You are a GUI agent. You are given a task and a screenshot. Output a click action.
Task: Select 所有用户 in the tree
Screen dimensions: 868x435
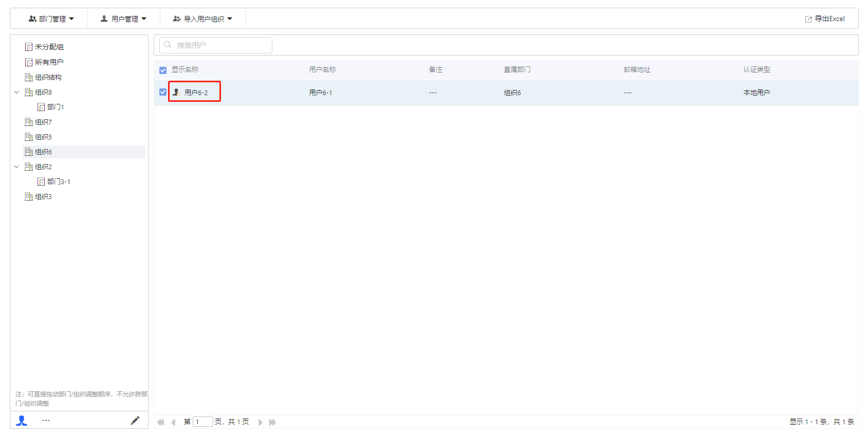click(x=49, y=62)
